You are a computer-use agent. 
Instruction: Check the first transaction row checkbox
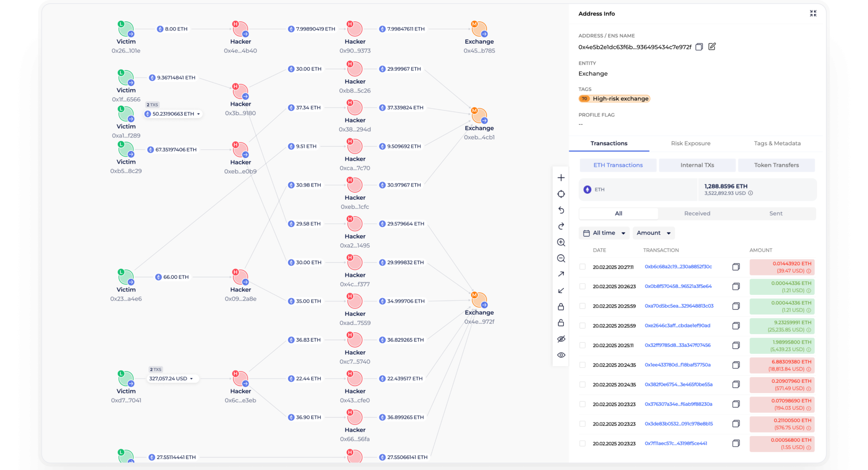[583, 267]
